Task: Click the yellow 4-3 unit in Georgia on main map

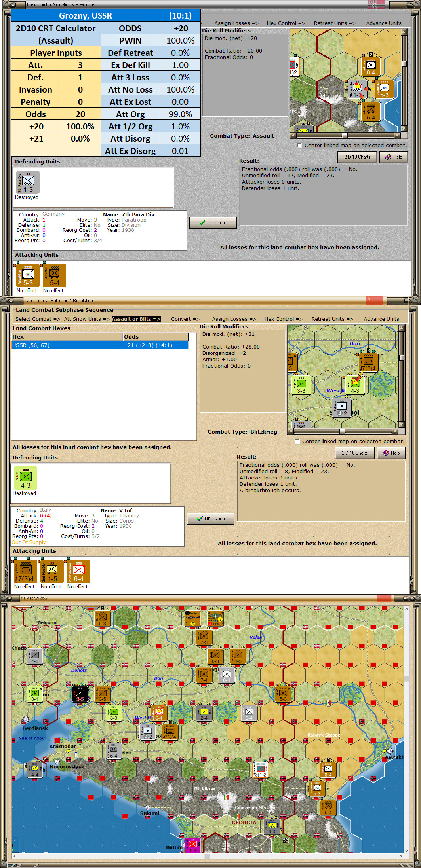Action: (x=272, y=826)
